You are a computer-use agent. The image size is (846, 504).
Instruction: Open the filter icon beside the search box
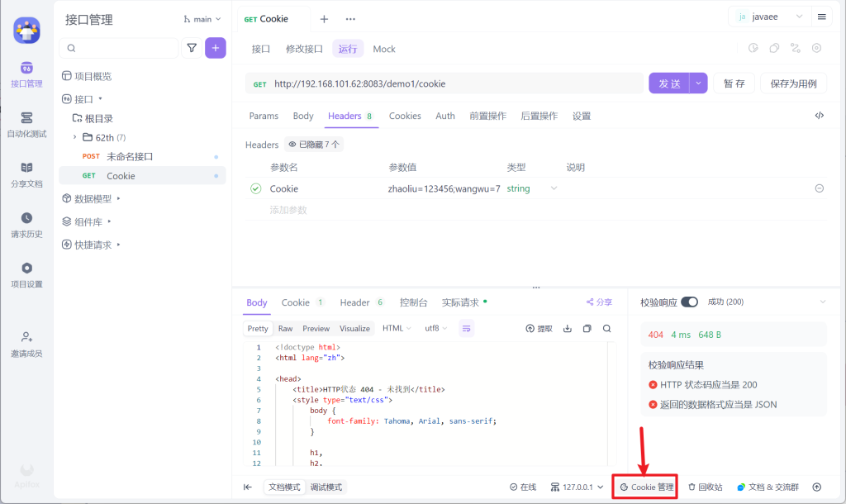192,48
